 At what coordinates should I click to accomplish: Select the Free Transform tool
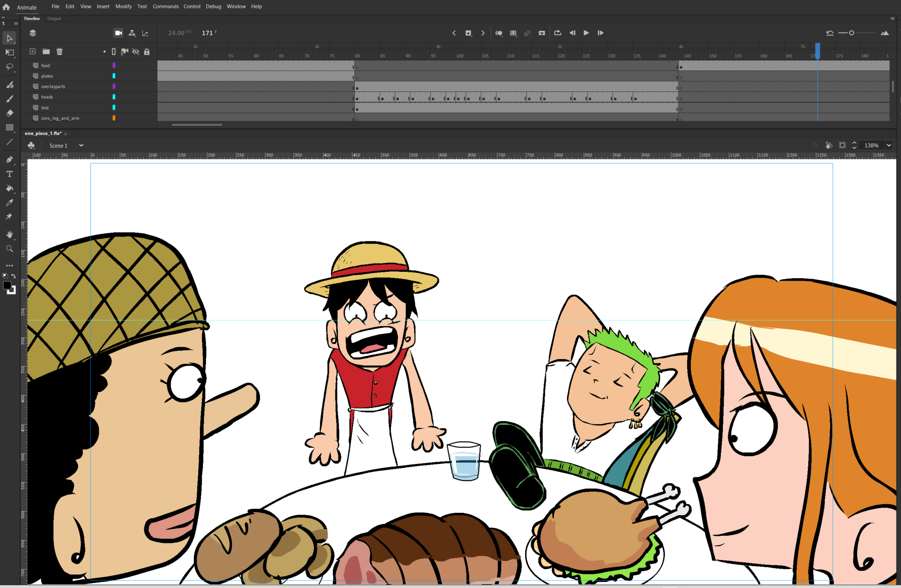[9, 53]
